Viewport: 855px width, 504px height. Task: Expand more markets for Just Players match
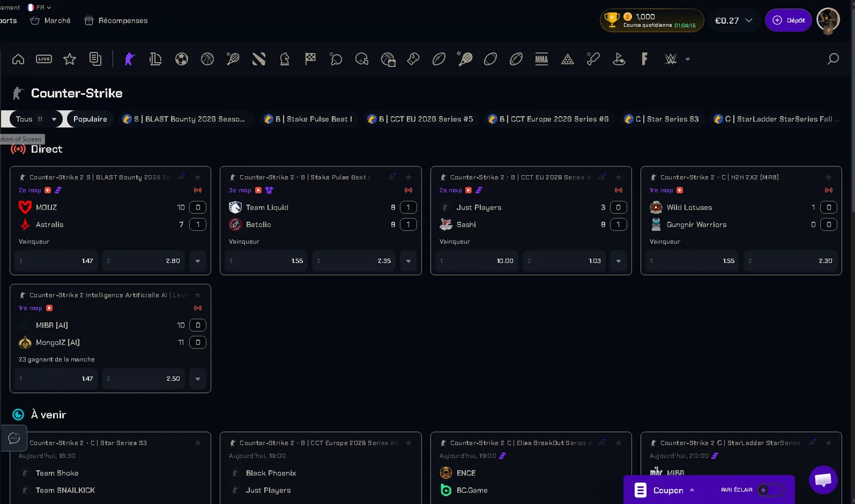(618, 261)
